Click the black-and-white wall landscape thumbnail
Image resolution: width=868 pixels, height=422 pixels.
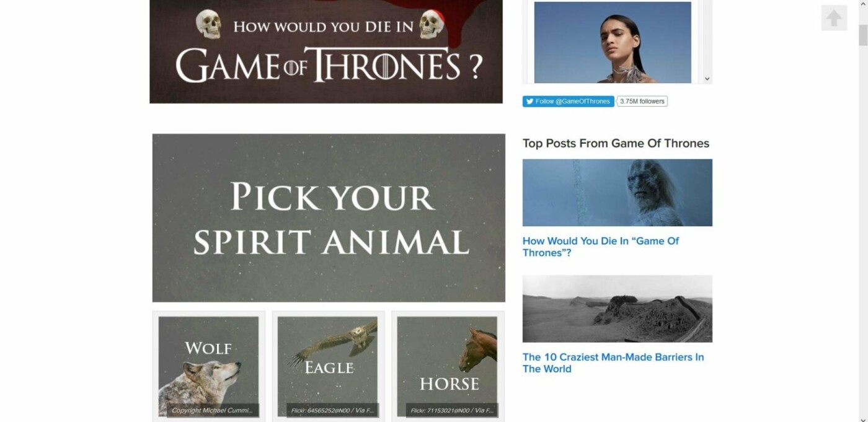click(x=618, y=309)
